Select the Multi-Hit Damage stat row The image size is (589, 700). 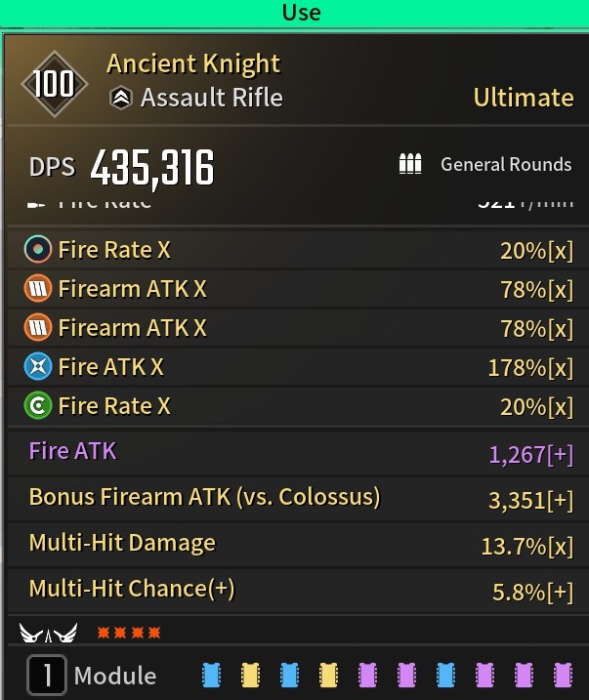pos(298,545)
